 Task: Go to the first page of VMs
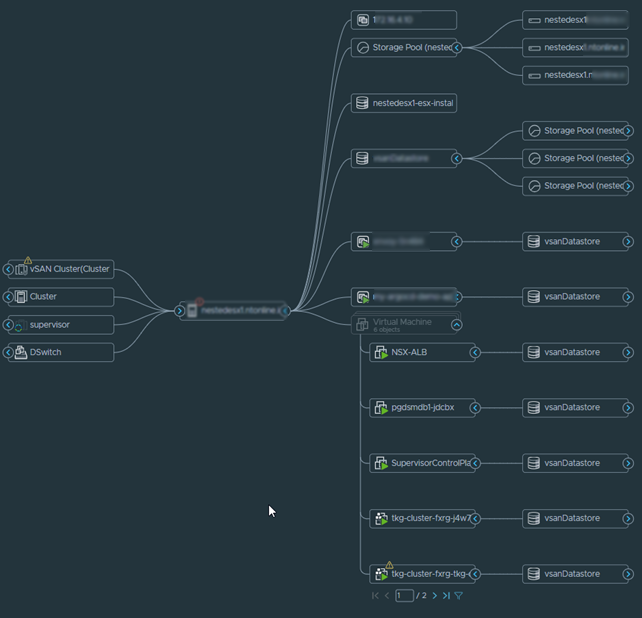375,595
